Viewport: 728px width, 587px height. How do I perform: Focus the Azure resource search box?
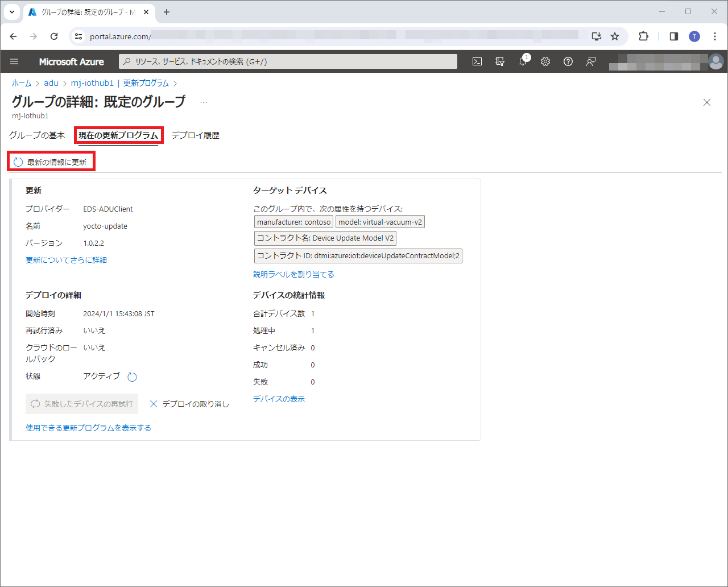(x=288, y=61)
